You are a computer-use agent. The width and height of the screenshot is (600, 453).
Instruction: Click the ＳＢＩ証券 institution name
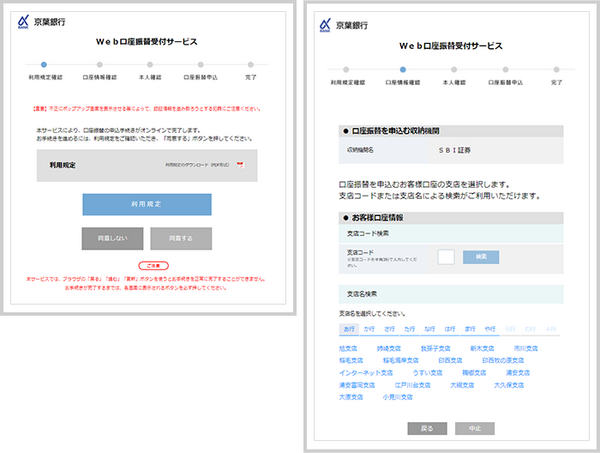point(455,150)
